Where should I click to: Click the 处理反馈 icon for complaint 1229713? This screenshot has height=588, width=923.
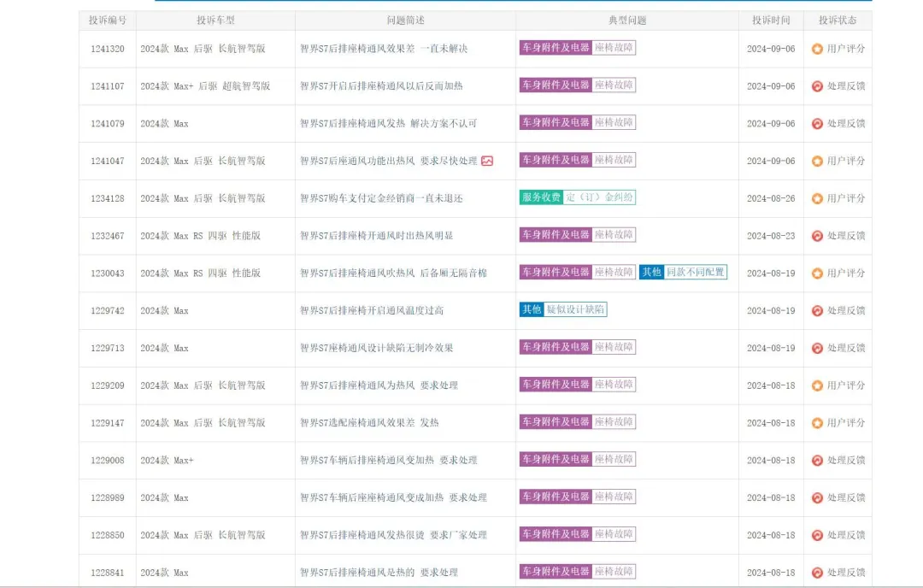pos(817,349)
